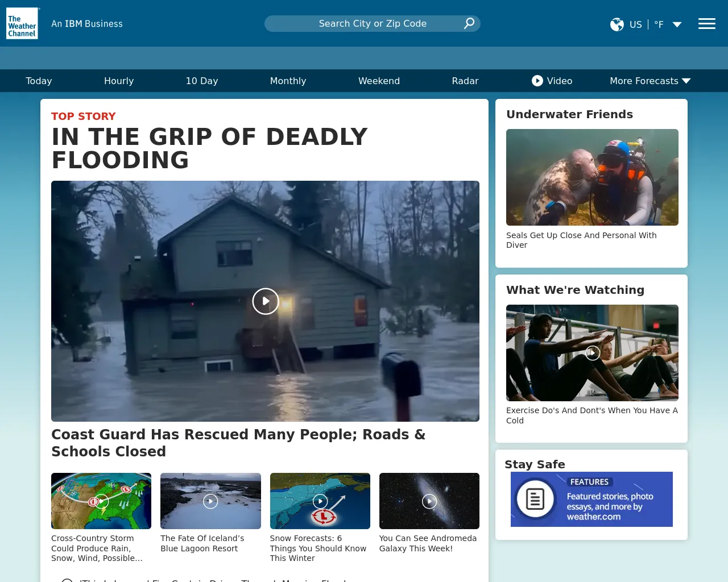Play the Snow Forecasts video thumbnail
The height and width of the screenshot is (582, 728).
coord(320,501)
